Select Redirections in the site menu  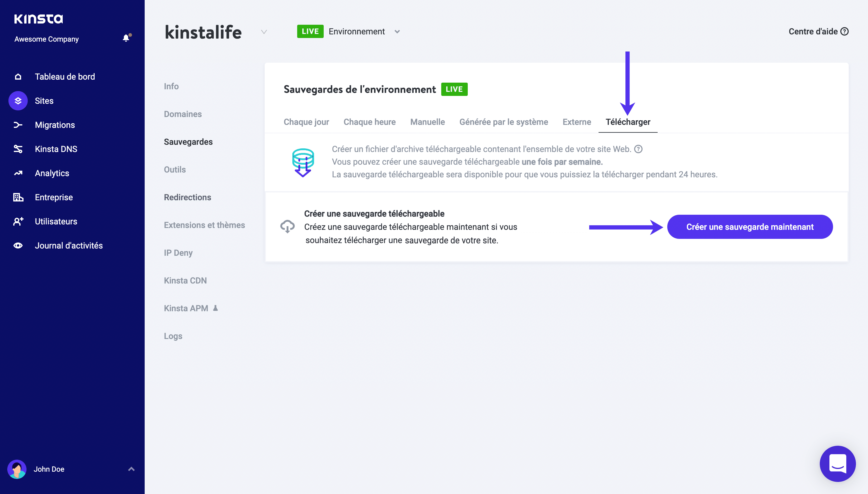pyautogui.click(x=187, y=197)
